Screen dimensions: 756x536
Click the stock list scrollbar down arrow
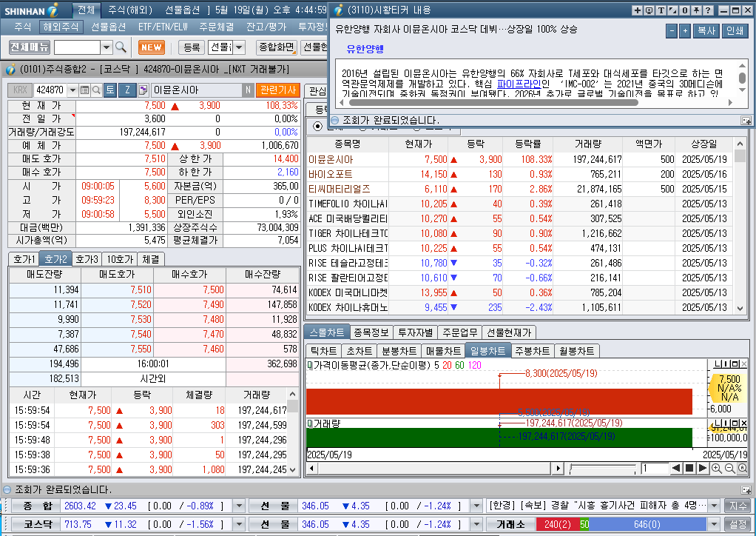[740, 308]
